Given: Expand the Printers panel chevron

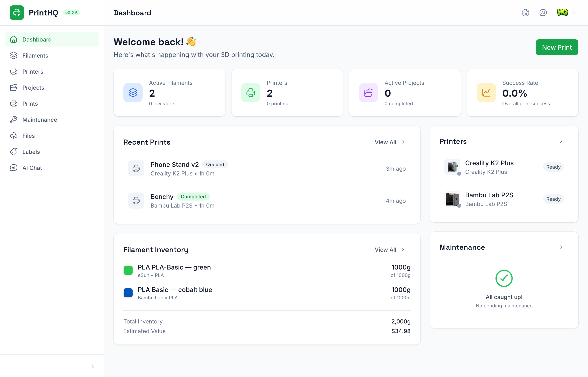Looking at the screenshot, I should [x=561, y=141].
